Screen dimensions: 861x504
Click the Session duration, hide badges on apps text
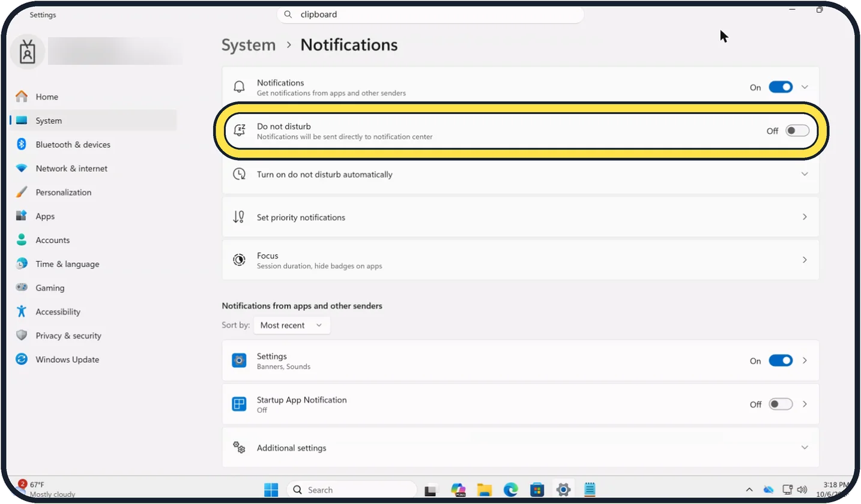click(x=319, y=266)
